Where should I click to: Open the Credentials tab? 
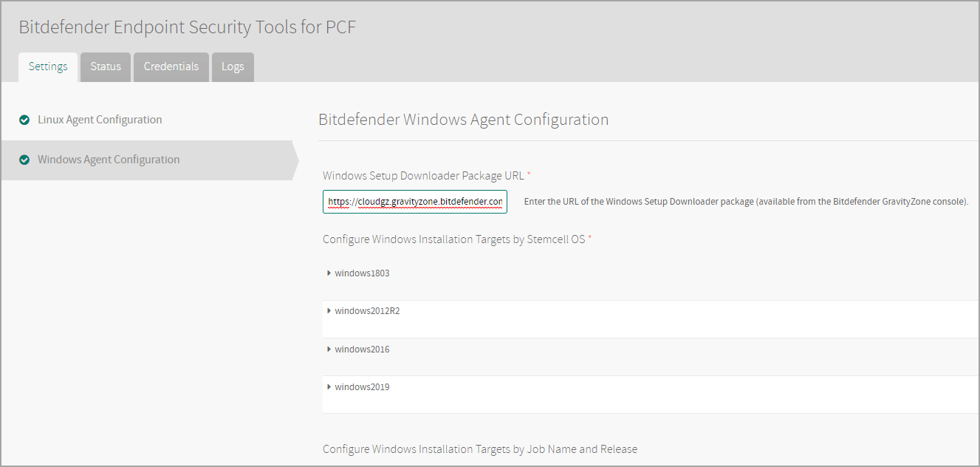pos(171,67)
